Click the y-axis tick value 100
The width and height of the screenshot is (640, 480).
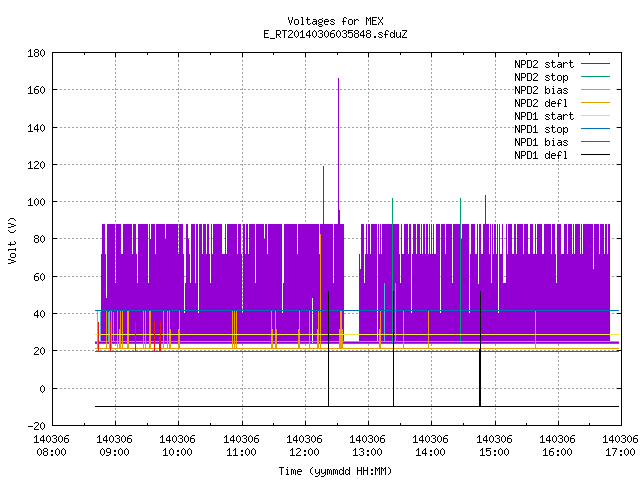tap(36, 202)
